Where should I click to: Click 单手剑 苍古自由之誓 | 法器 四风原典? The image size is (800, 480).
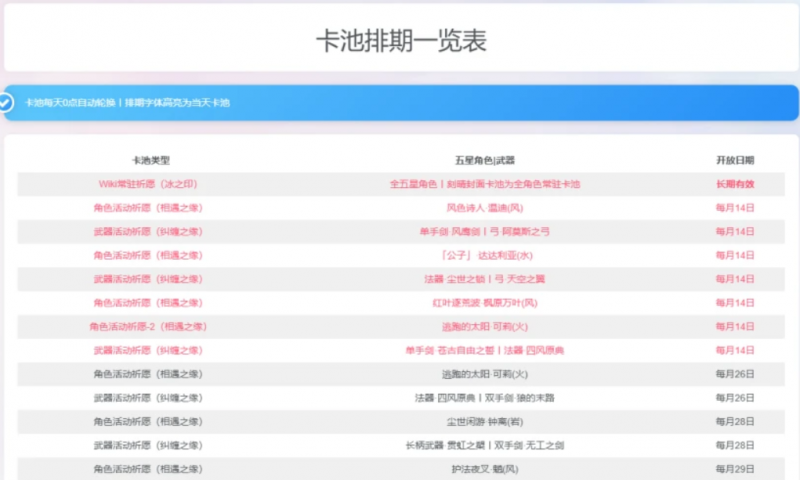click(x=484, y=350)
